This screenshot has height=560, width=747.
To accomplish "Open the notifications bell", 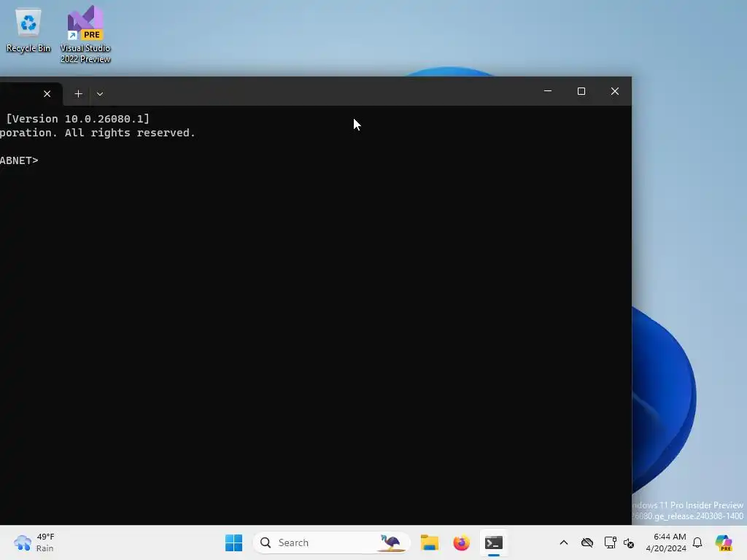I will 697,542.
